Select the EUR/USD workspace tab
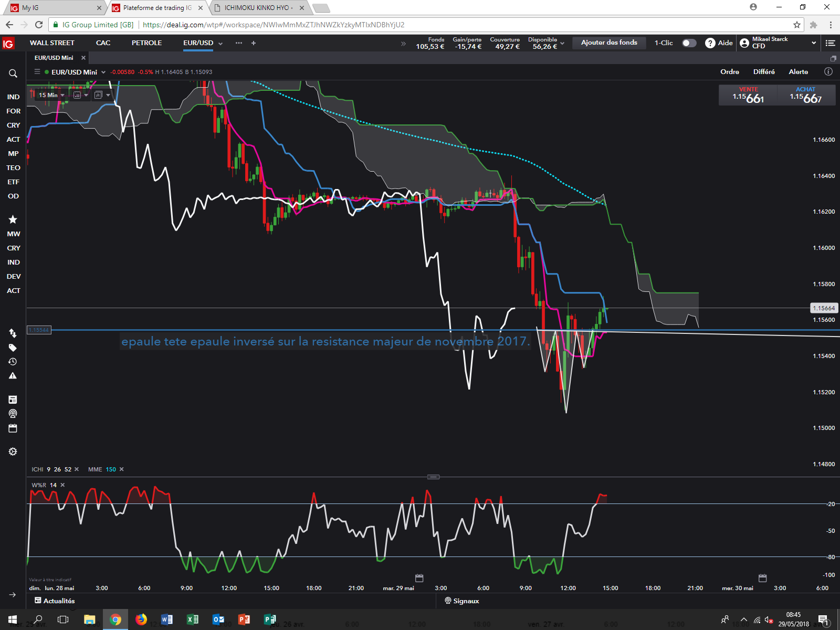This screenshot has width=840, height=630. pyautogui.click(x=198, y=43)
